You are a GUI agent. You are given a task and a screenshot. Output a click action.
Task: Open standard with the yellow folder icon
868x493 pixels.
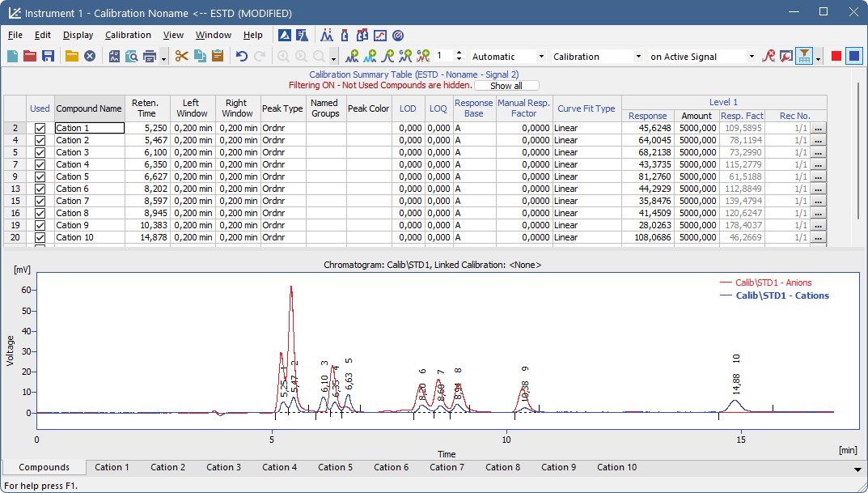coord(71,56)
